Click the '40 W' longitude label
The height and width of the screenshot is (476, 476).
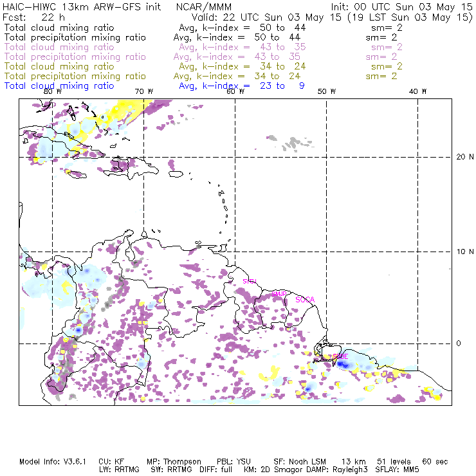417,91
